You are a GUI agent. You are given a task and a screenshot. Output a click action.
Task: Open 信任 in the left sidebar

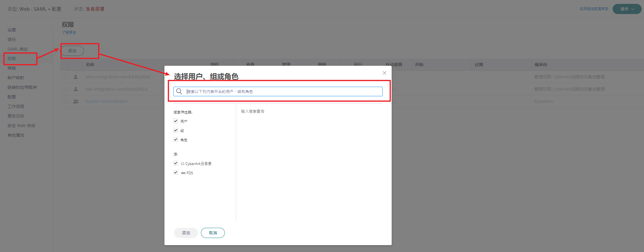12,39
